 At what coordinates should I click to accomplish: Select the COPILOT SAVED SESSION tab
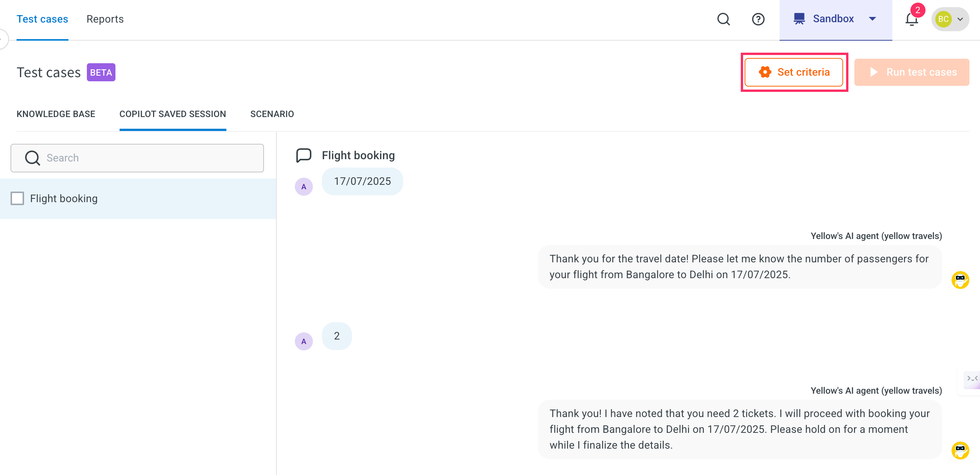pos(173,114)
